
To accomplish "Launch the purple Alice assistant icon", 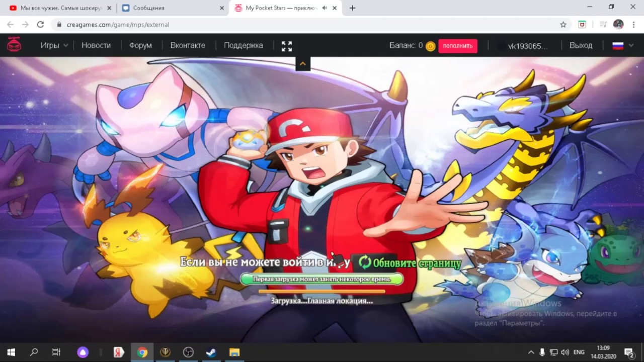I will (82, 352).
